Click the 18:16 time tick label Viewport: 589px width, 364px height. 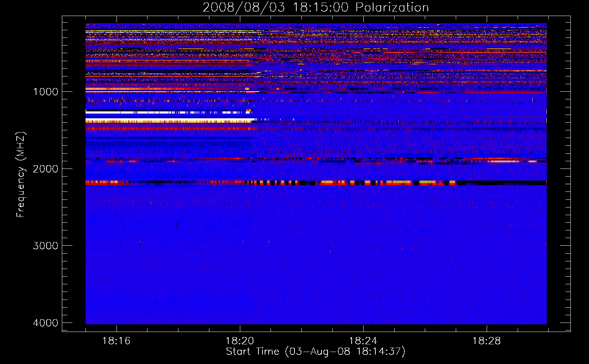click(116, 341)
